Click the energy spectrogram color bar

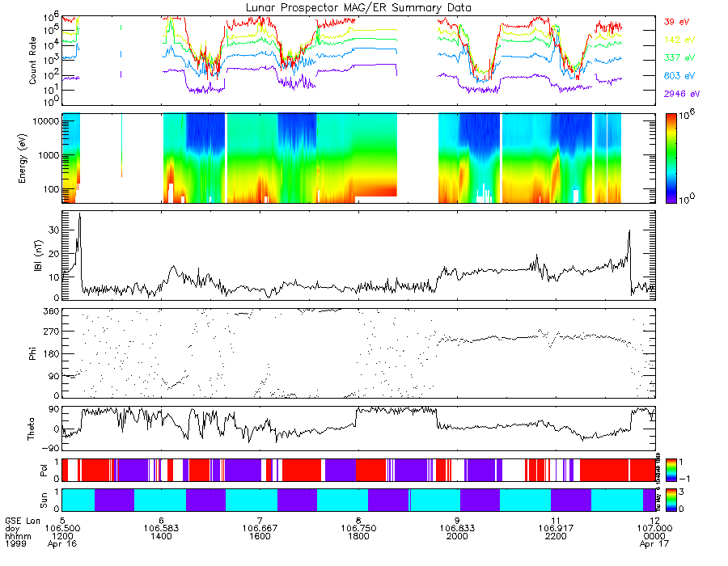point(671,158)
